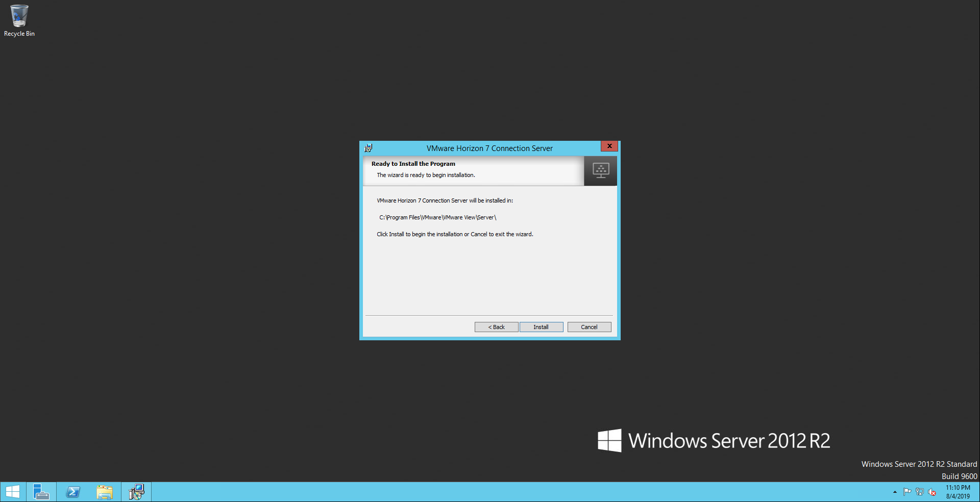Click the Horizon monitor icon in wizard header
Image resolution: width=980 pixels, height=502 pixels.
[601, 170]
